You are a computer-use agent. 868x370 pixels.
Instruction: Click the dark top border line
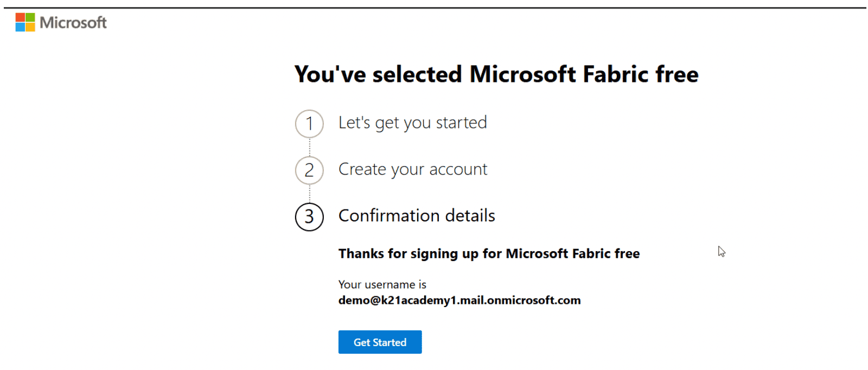tap(434, 8)
